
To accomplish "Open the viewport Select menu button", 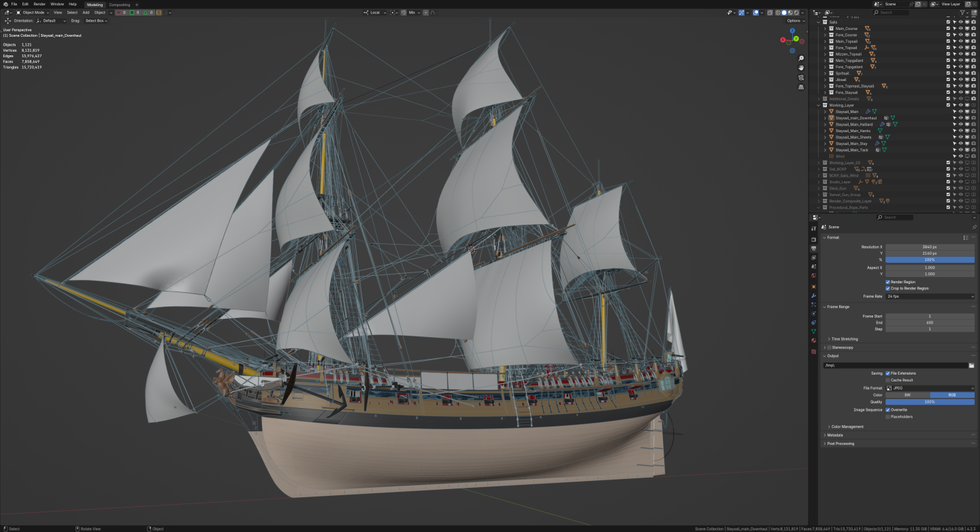I will (x=71, y=12).
